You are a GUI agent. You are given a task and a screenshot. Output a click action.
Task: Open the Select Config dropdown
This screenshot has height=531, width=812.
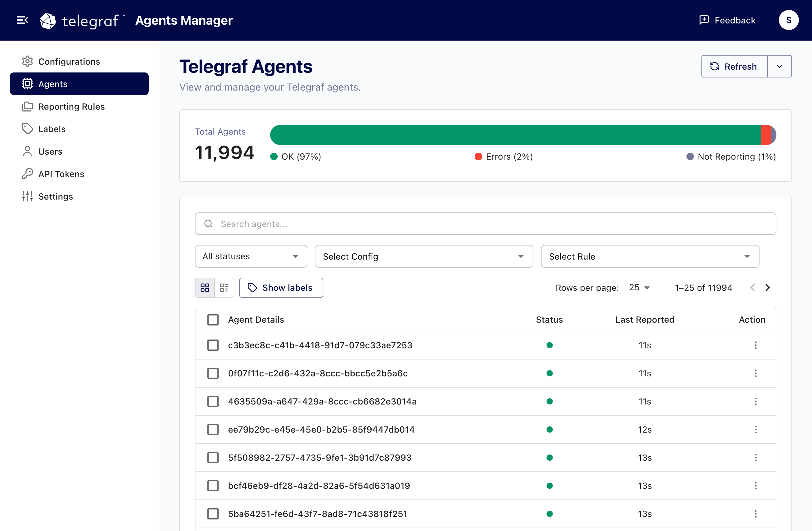[x=424, y=256]
